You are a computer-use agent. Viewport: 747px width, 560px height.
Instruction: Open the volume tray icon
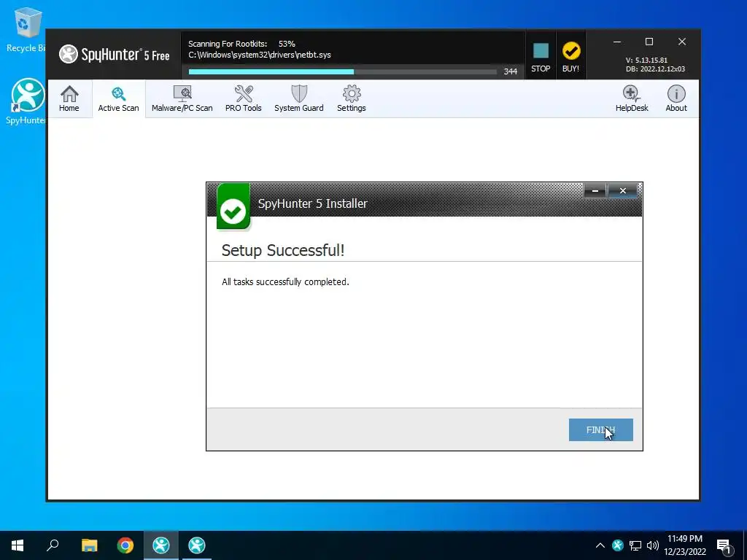653,545
